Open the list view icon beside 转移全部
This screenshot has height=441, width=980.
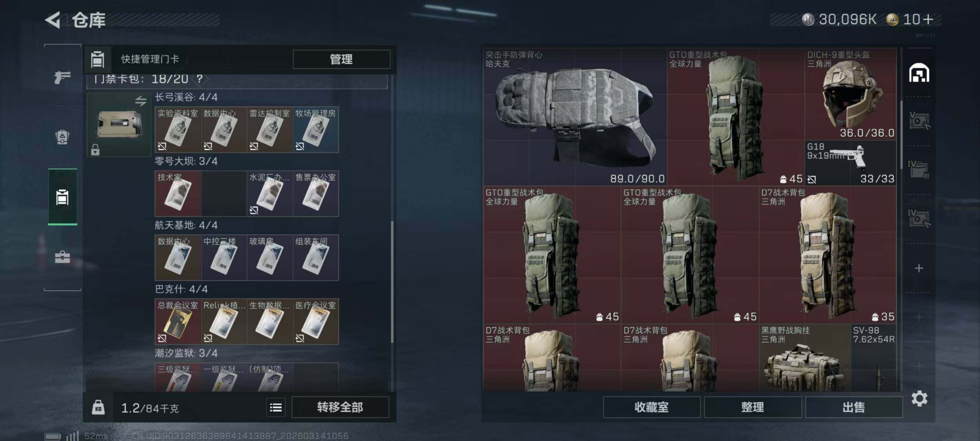click(x=276, y=408)
